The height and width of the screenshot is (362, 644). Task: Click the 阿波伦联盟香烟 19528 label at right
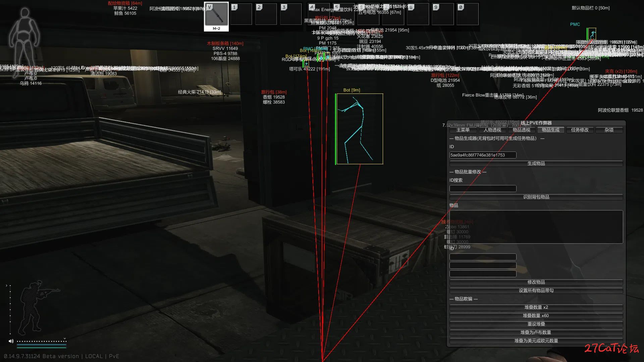coord(620,110)
